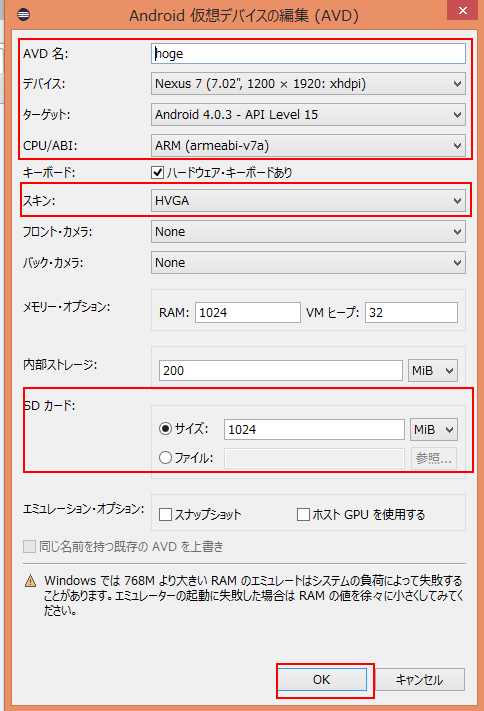Click the RAM field showing 1024
484x711 pixels.
(248, 312)
